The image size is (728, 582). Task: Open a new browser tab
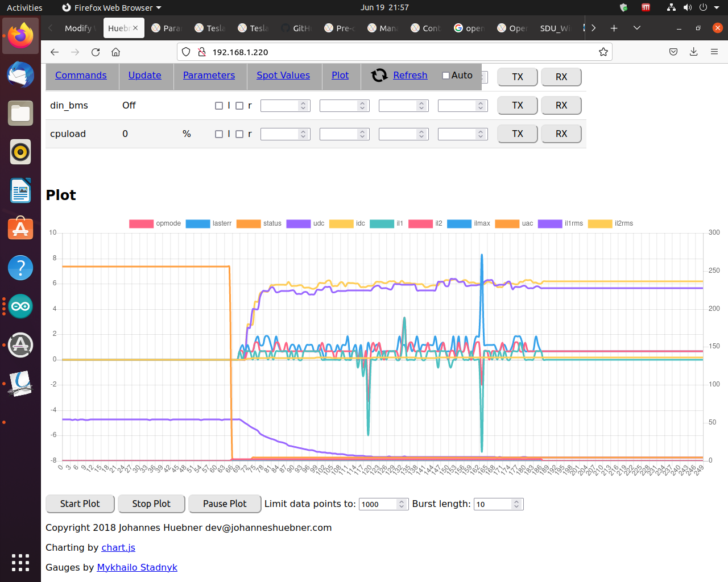[614, 28]
